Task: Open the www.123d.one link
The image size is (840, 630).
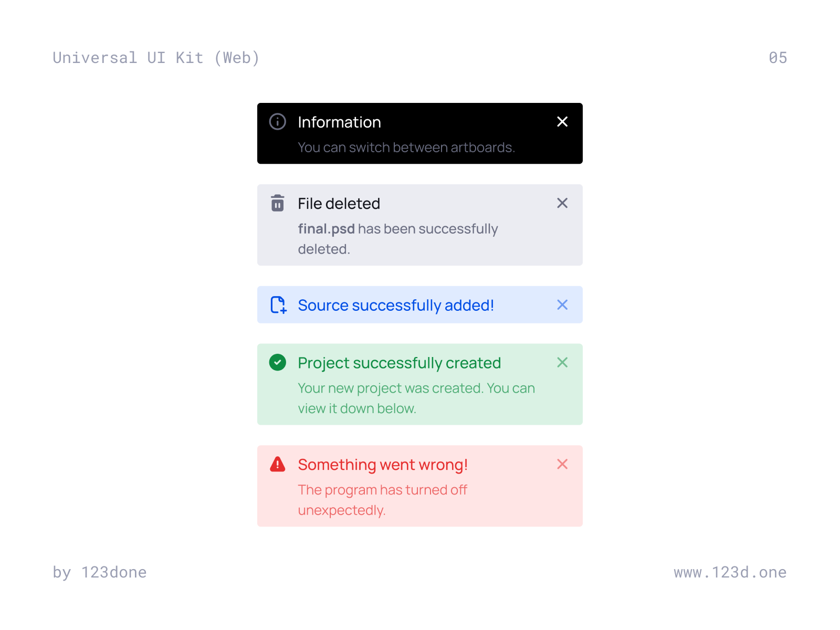Action: point(730,572)
